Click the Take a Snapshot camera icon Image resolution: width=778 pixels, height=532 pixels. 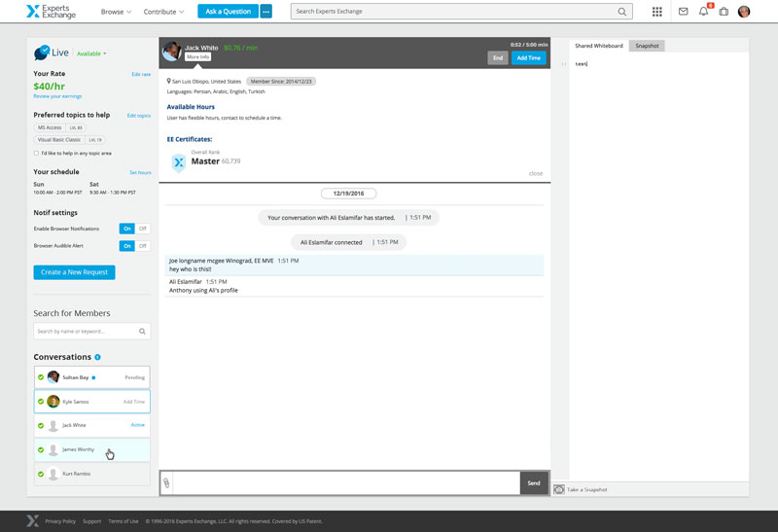coord(559,490)
